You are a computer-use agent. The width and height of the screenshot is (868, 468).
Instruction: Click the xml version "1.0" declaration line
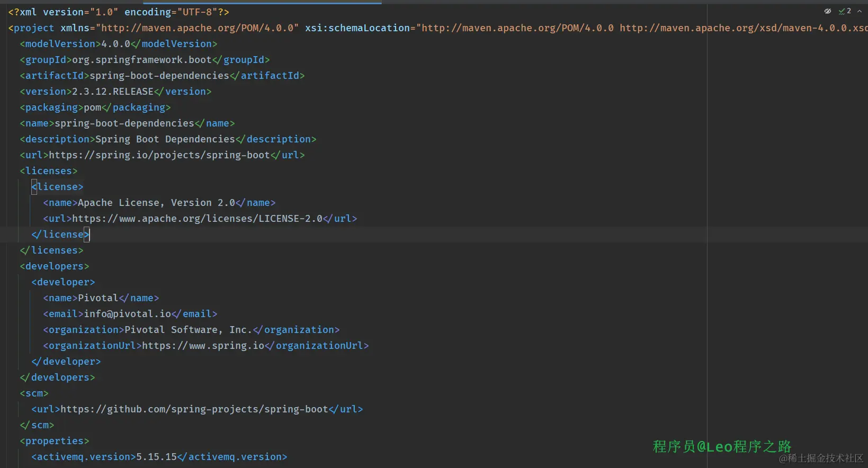click(x=119, y=12)
